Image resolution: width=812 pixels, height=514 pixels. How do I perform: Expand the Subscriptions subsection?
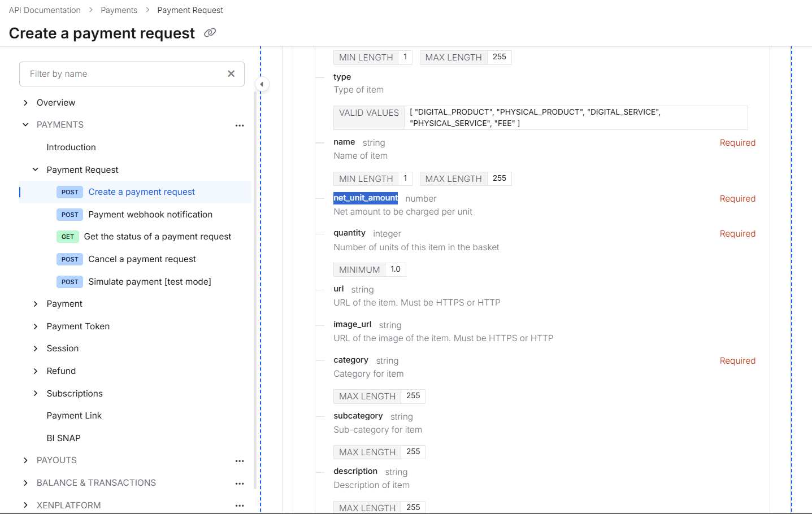pos(36,394)
